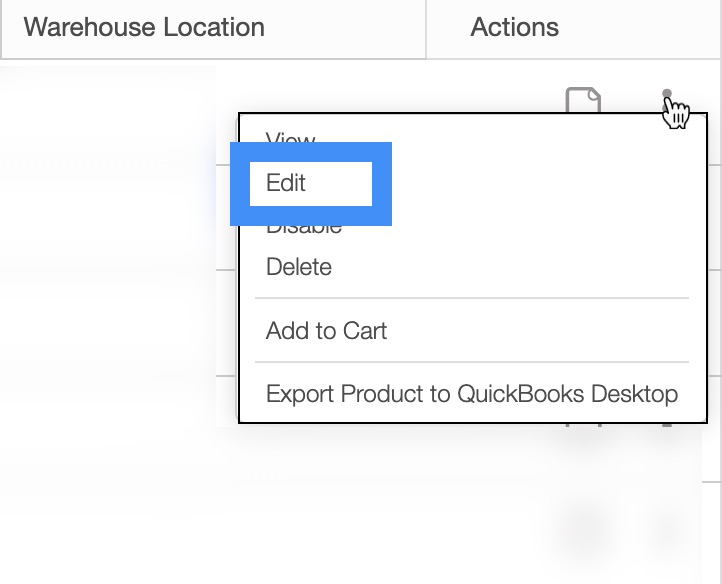Select Disable from the context menu

click(x=304, y=227)
